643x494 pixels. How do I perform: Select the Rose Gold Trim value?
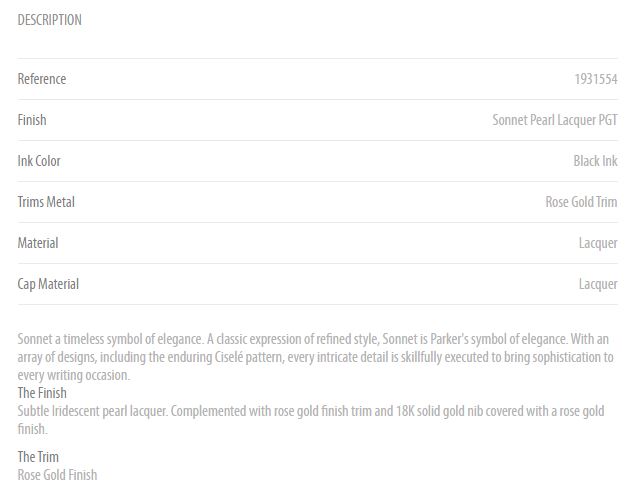click(x=581, y=202)
